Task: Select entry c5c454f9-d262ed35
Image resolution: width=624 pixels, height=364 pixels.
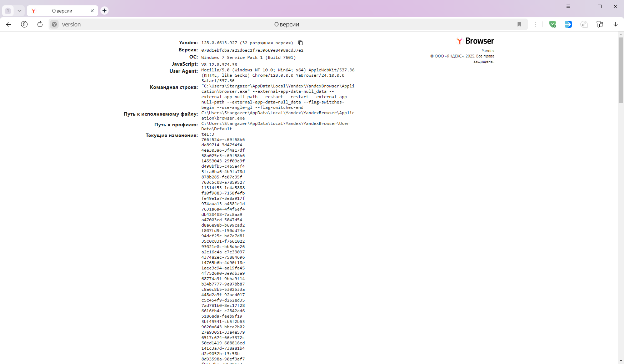Action: point(223,300)
